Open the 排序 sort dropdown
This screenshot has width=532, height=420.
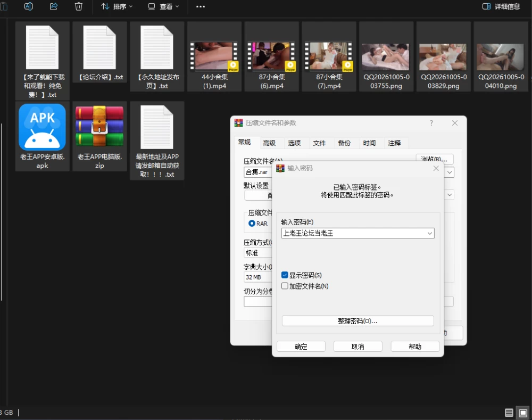[117, 6]
